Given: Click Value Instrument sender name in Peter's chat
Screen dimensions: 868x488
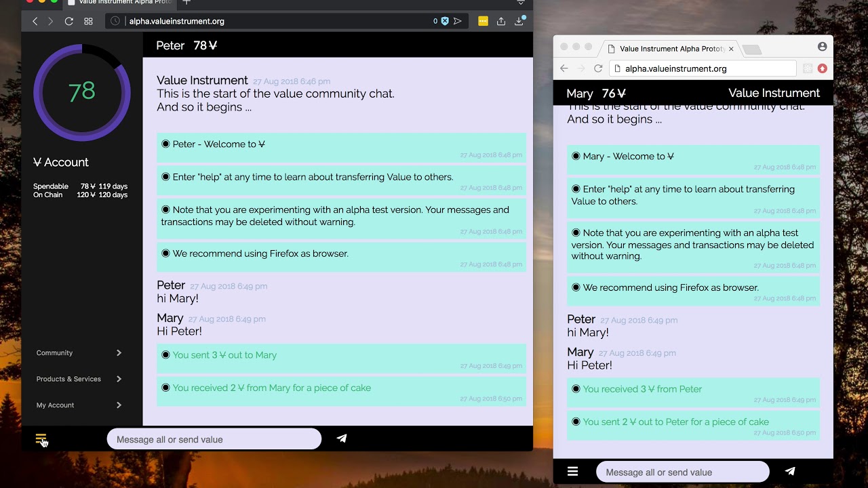Looking at the screenshot, I should click(x=202, y=81).
